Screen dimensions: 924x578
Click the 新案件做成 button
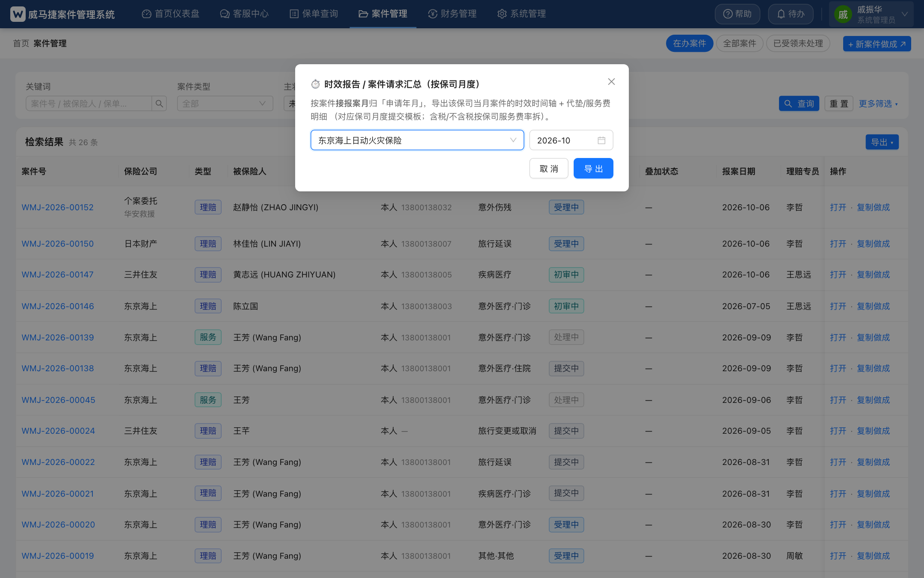point(877,44)
